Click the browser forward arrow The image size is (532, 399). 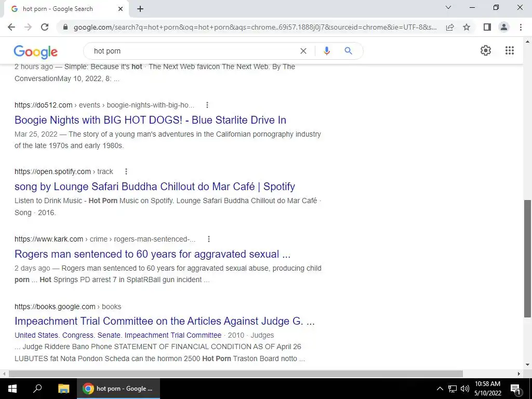[x=28, y=27]
